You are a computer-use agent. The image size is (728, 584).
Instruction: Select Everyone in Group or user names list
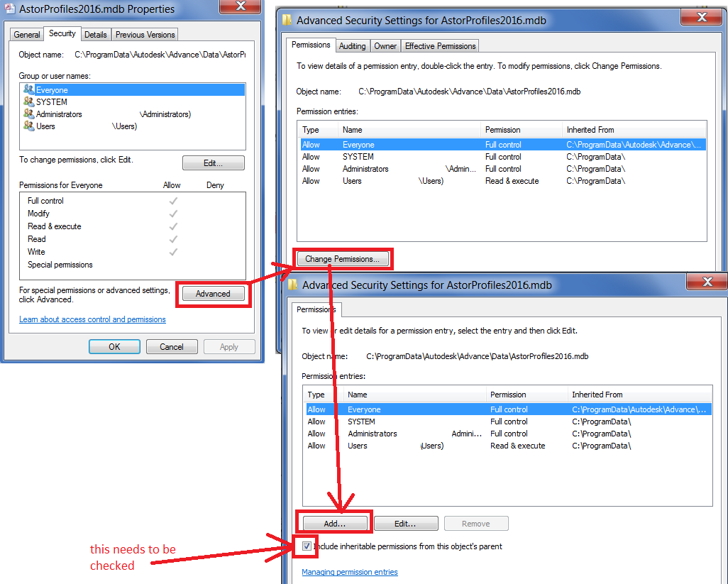pyautogui.click(x=133, y=89)
